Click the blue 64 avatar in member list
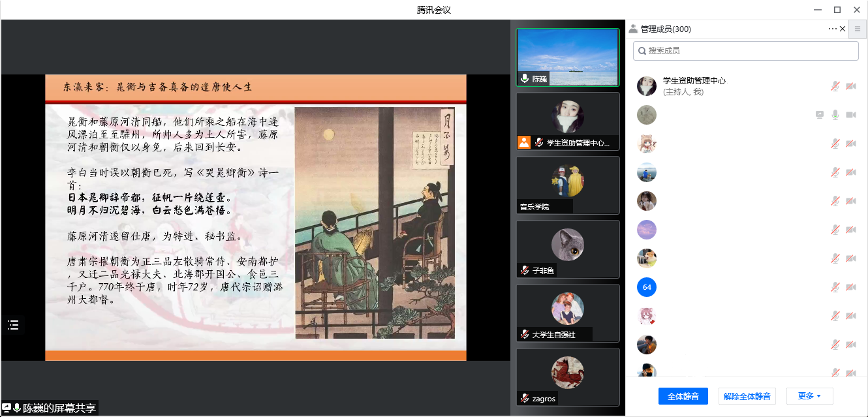The height and width of the screenshot is (417, 868). pyautogui.click(x=647, y=287)
